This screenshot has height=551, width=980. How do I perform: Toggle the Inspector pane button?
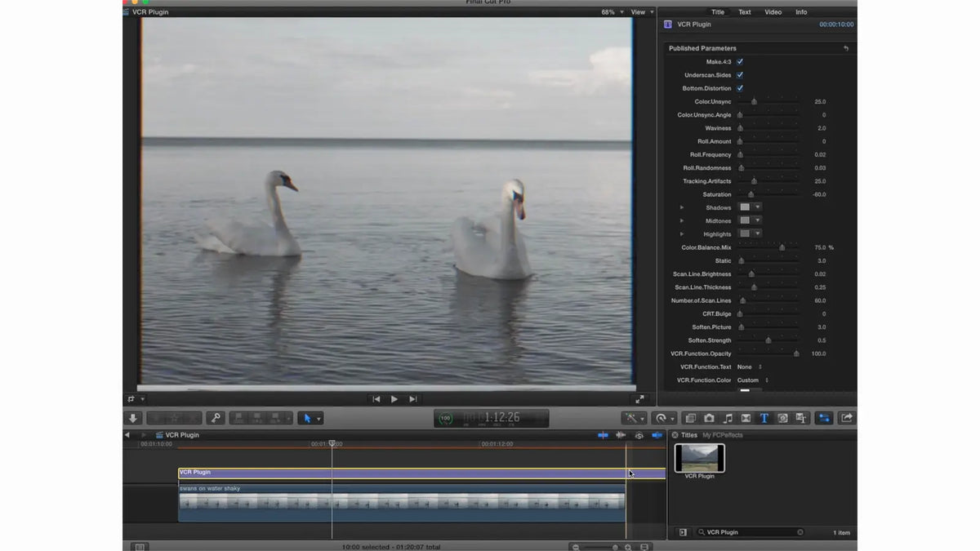(824, 418)
